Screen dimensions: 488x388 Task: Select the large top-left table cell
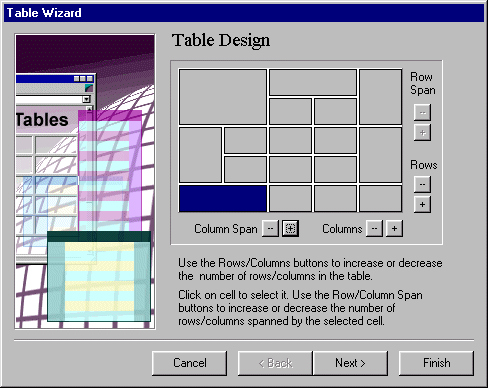223,97
